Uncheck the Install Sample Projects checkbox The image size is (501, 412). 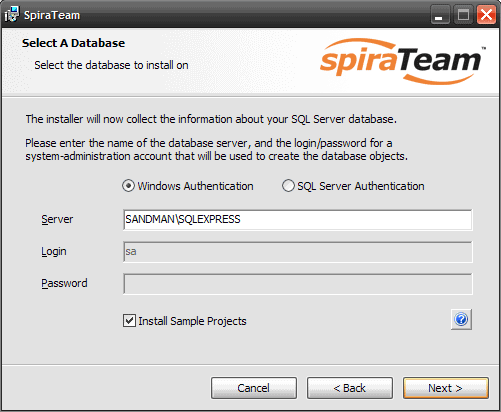click(129, 321)
